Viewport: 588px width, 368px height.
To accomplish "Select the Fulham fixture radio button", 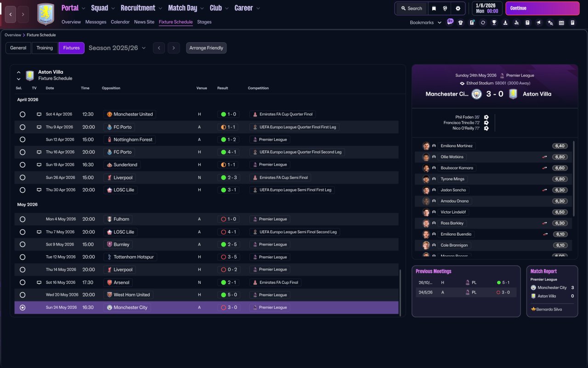I will pos(23,219).
